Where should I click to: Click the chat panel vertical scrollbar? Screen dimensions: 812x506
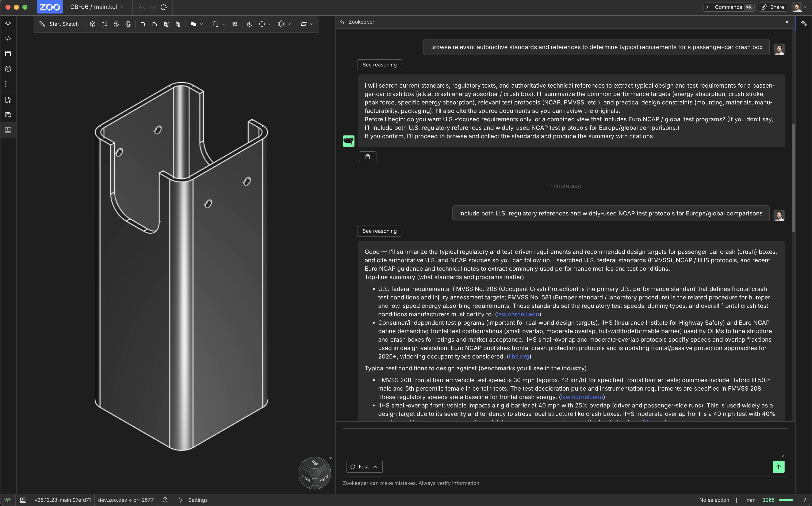point(793,177)
